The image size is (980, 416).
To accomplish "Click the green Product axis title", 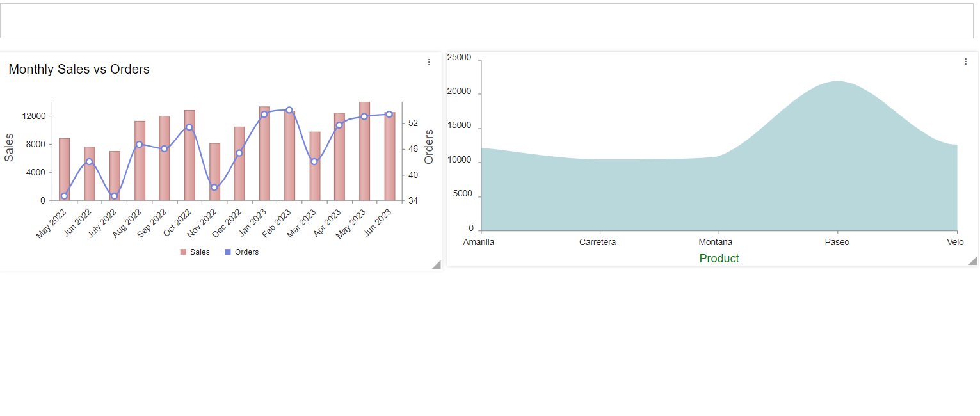I will click(719, 259).
